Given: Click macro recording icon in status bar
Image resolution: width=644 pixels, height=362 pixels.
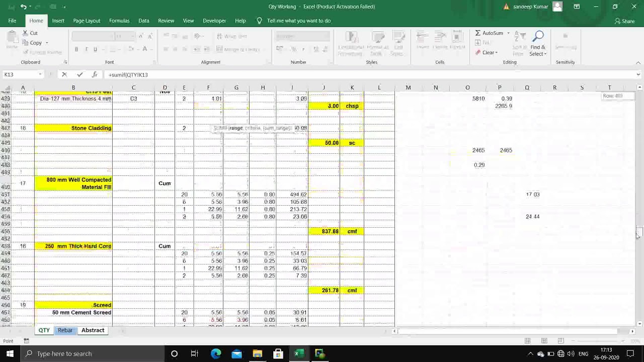Looking at the screenshot, I should click(26, 341).
